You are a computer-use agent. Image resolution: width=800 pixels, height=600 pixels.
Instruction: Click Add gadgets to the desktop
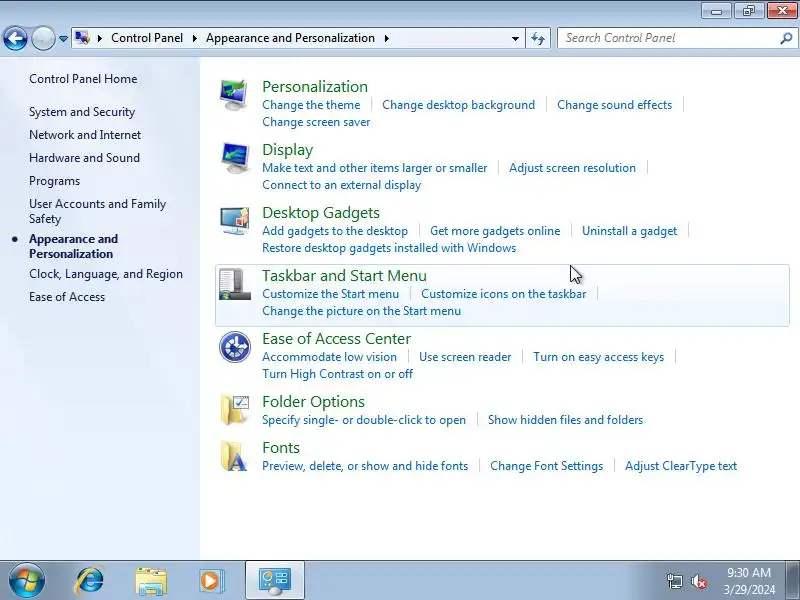(x=335, y=231)
